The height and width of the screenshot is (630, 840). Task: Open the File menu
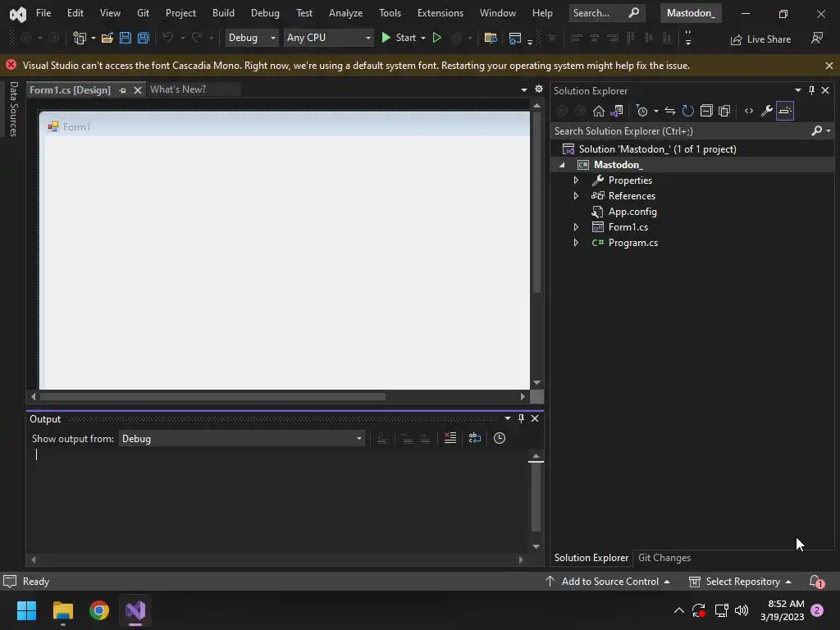43,13
